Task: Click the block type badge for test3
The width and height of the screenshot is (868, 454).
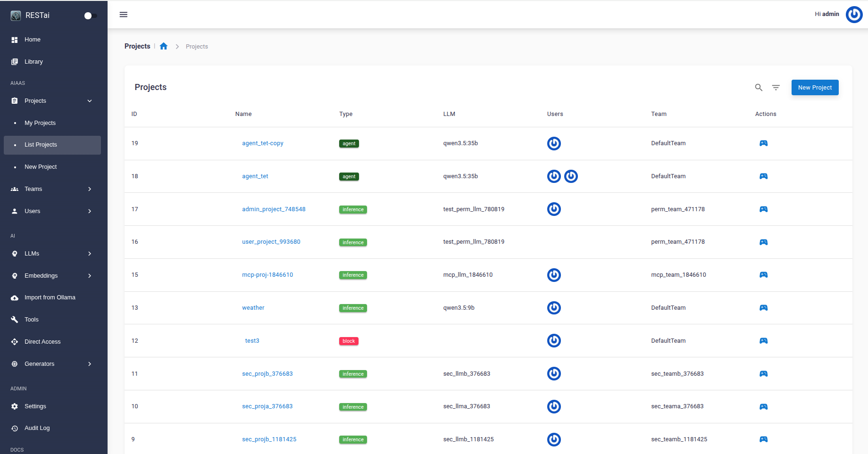Action: [349, 341]
